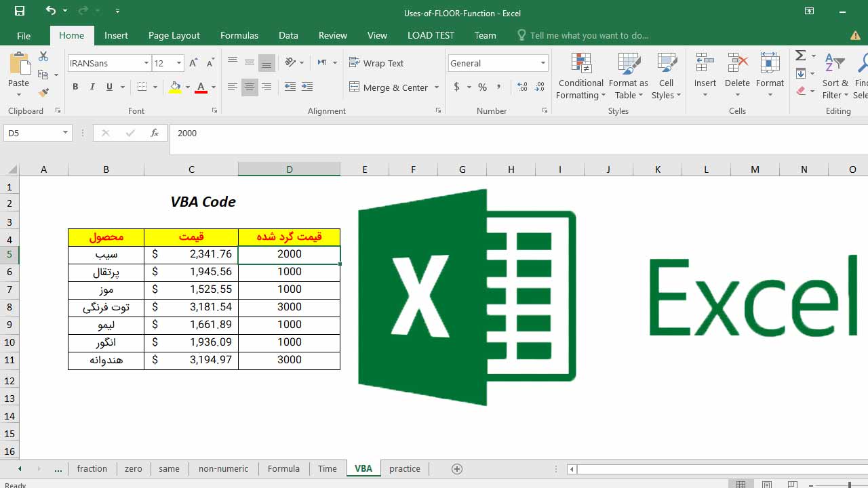Viewport: 868px width, 488px height.
Task: Toggle Center horizontal alignment
Action: click(x=250, y=87)
